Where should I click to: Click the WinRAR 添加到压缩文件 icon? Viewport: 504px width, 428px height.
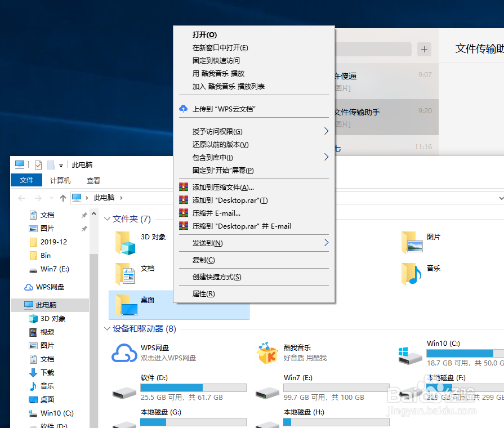point(184,186)
